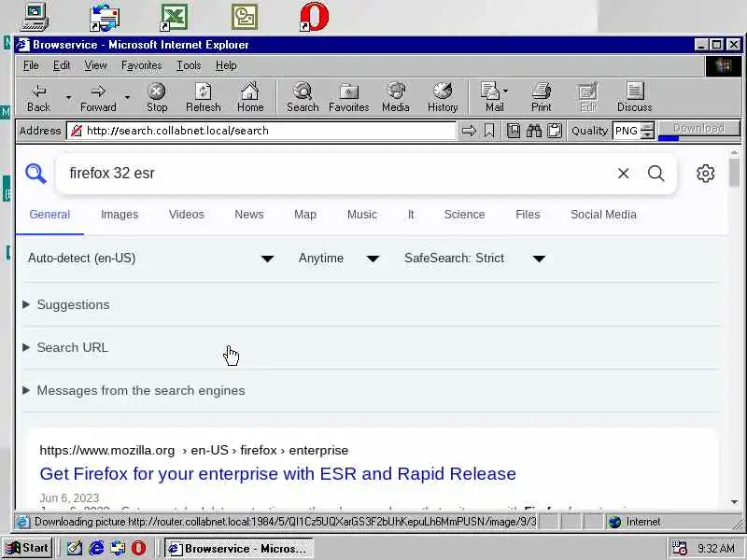Go to the Home page
This screenshot has height=560, width=747.
250,98
